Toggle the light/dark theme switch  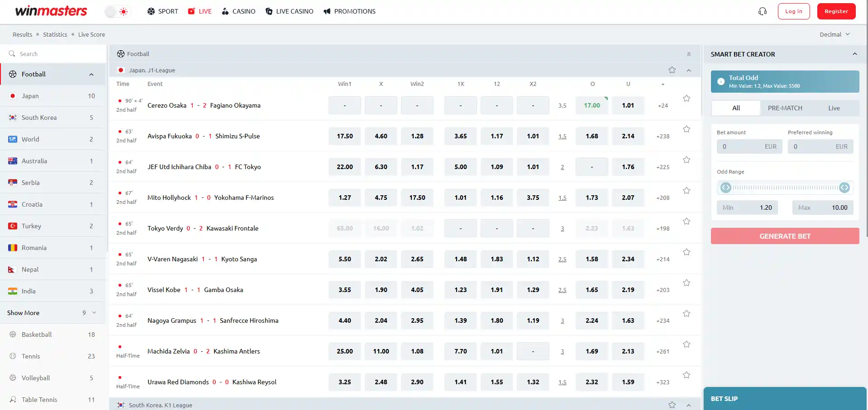(x=117, y=12)
